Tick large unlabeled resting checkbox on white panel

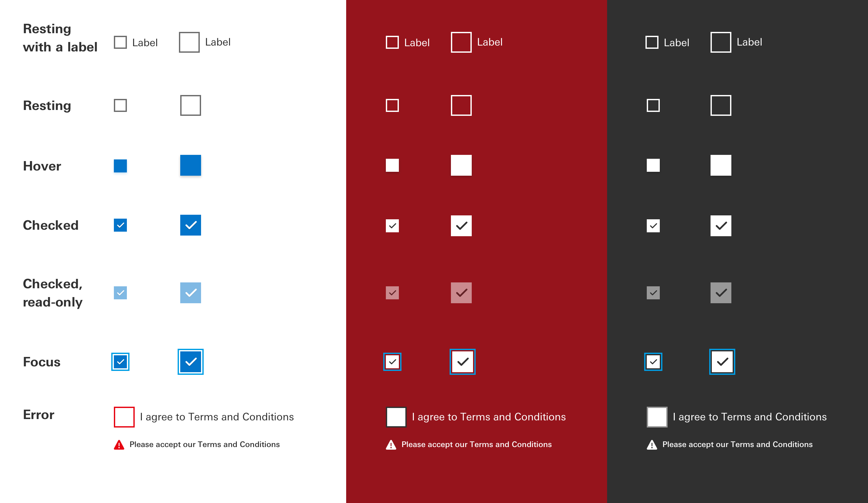(190, 105)
